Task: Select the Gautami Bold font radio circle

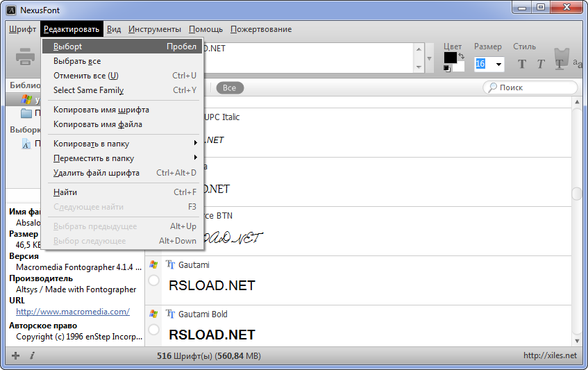Action: pos(153,330)
